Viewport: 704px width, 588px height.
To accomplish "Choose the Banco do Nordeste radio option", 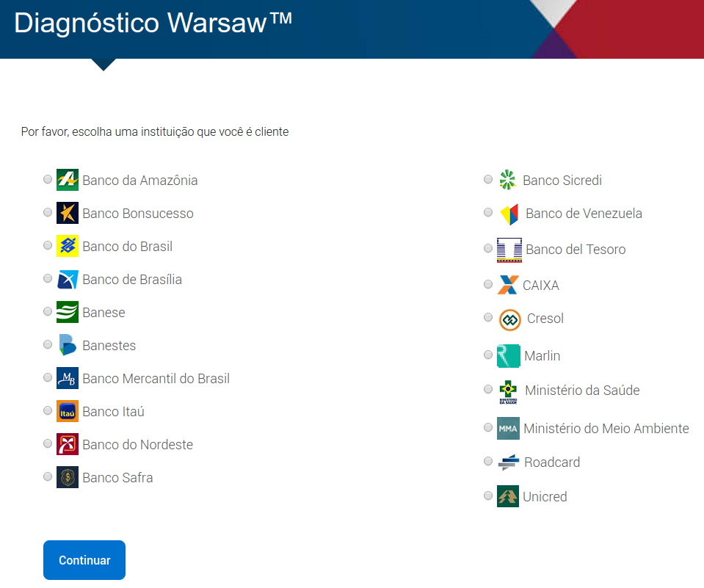I will click(48, 443).
